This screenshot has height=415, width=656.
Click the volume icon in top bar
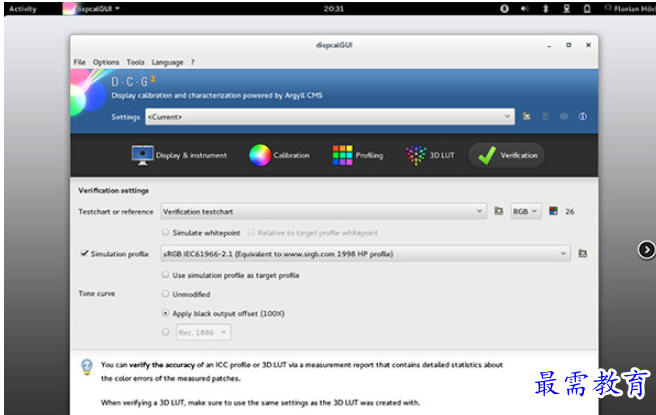click(x=525, y=9)
